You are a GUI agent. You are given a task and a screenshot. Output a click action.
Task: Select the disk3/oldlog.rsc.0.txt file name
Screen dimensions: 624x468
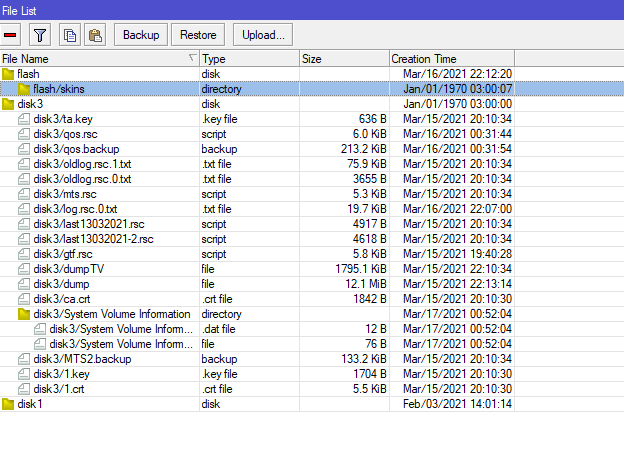click(x=82, y=179)
